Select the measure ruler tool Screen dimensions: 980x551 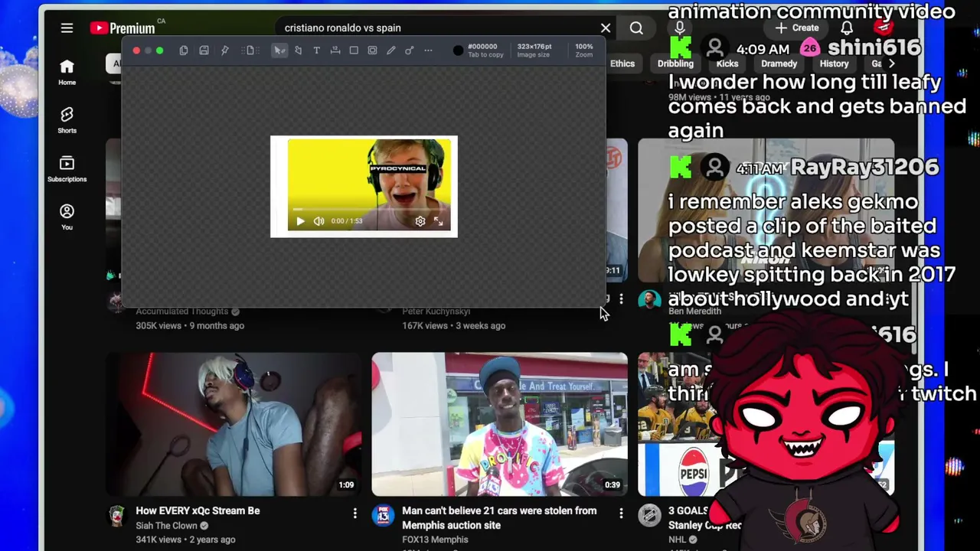click(335, 51)
